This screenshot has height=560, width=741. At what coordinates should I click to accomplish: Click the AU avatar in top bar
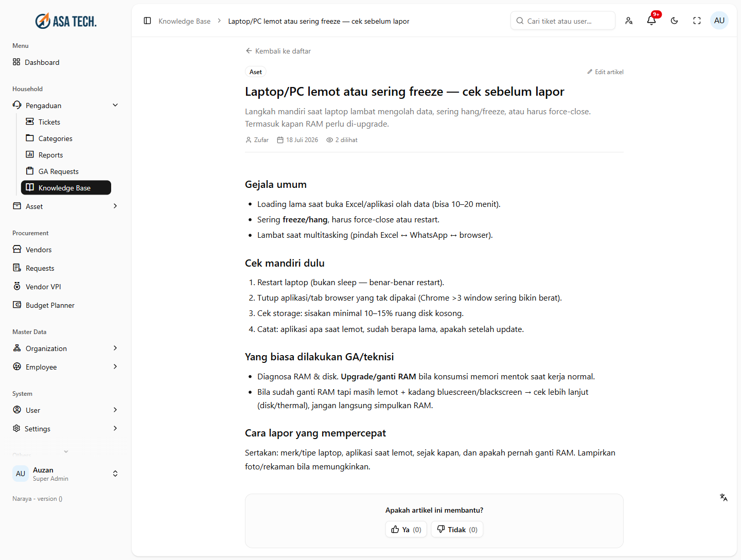[719, 21]
